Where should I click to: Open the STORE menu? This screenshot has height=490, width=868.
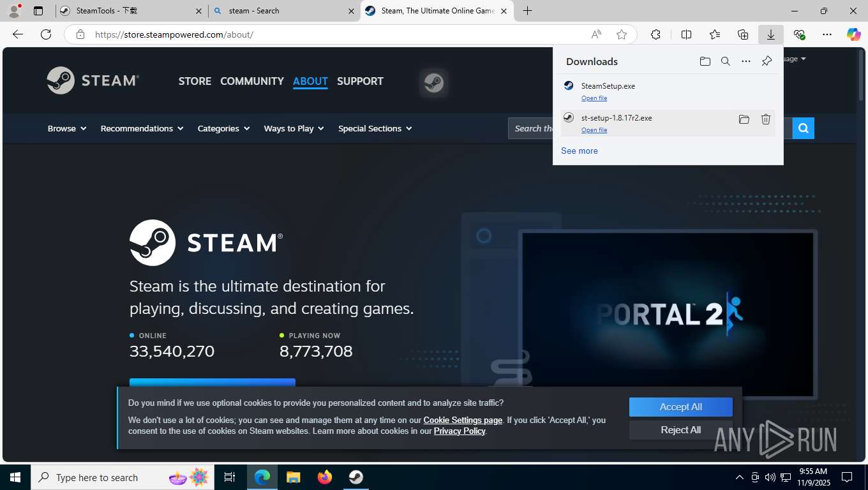coord(195,81)
